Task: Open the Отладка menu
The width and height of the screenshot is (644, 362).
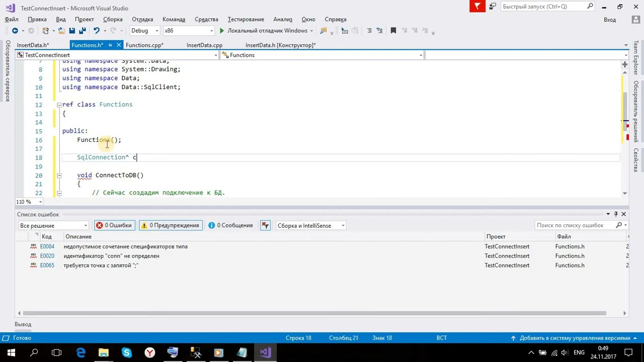Action: pyautogui.click(x=142, y=19)
